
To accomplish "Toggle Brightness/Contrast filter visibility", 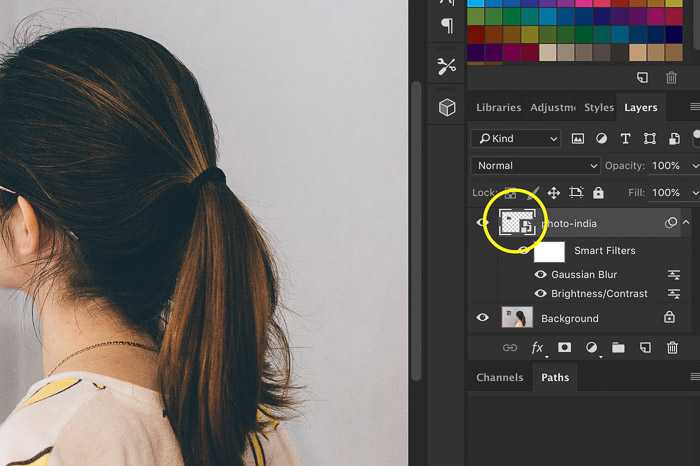I will 540,293.
